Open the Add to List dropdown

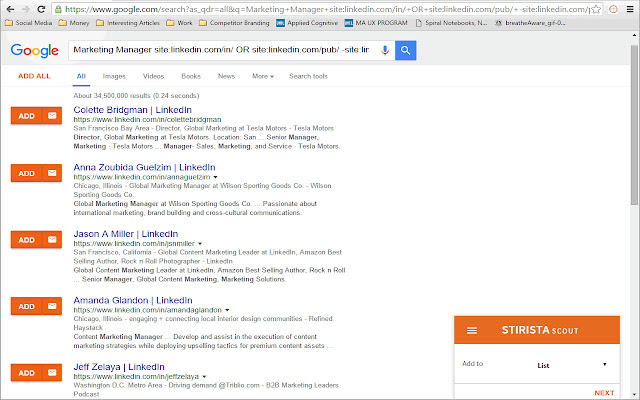(571, 365)
